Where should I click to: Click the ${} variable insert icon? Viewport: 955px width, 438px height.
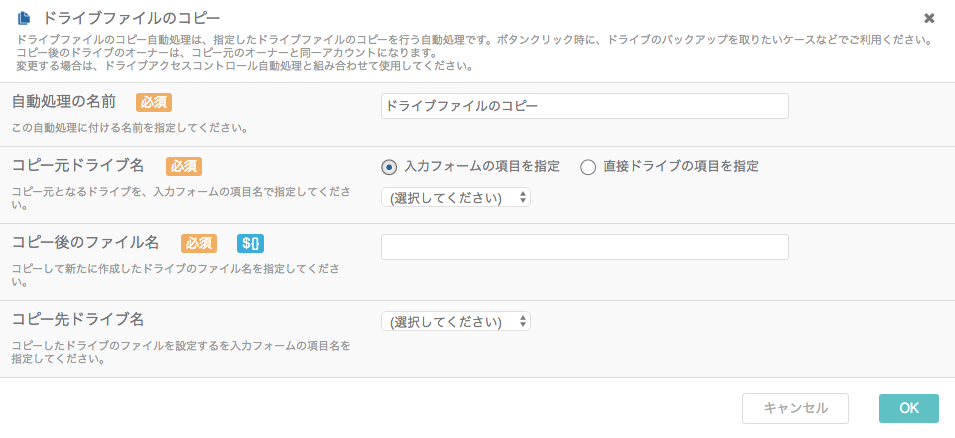pos(250,243)
